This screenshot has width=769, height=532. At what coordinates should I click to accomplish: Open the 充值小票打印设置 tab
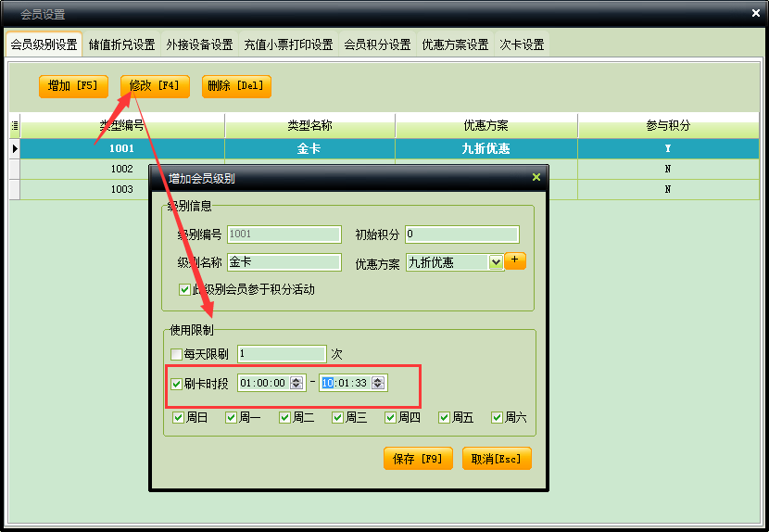click(x=288, y=44)
